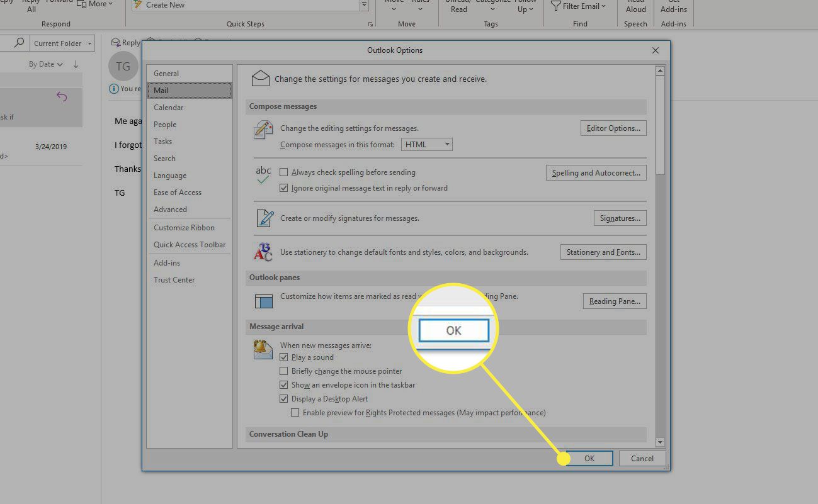Select Calendar category

pyautogui.click(x=189, y=108)
